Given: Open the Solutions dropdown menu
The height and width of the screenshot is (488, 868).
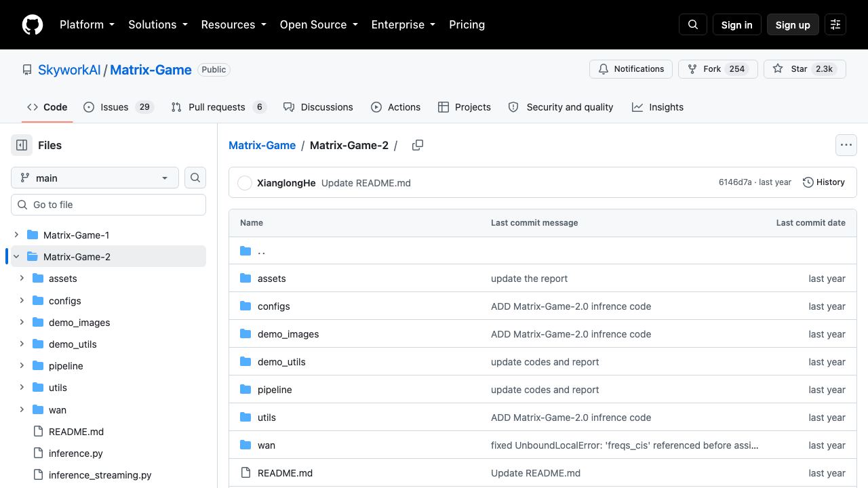Looking at the screenshot, I should 158,24.
